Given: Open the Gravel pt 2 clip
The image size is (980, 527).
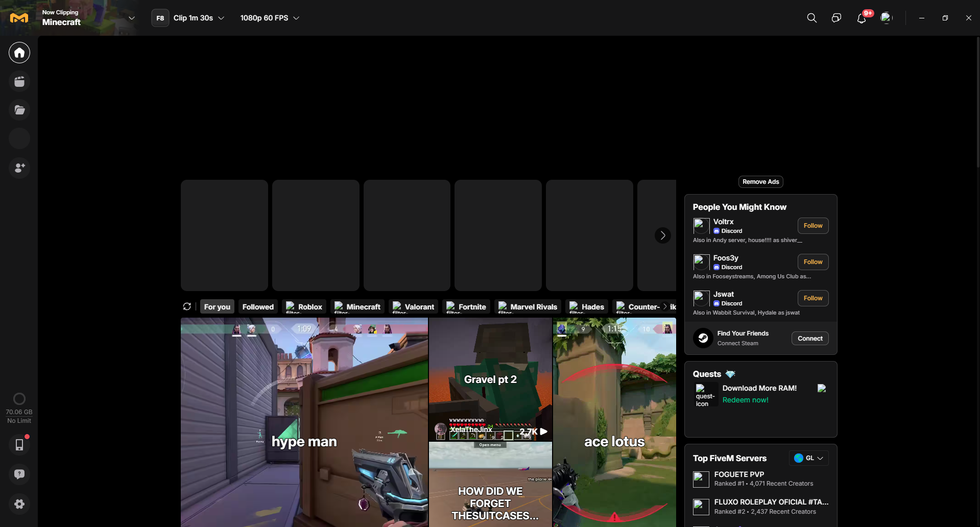Looking at the screenshot, I should pyautogui.click(x=490, y=379).
